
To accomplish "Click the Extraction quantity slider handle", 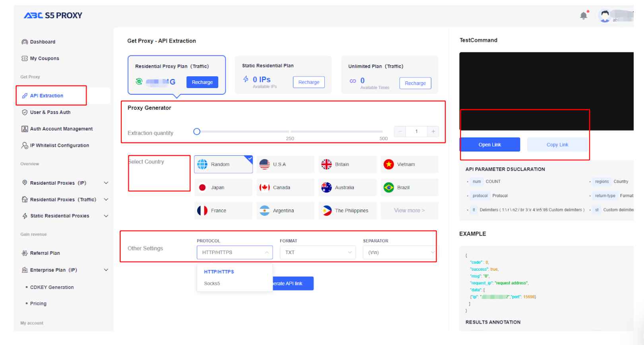I will tap(197, 132).
